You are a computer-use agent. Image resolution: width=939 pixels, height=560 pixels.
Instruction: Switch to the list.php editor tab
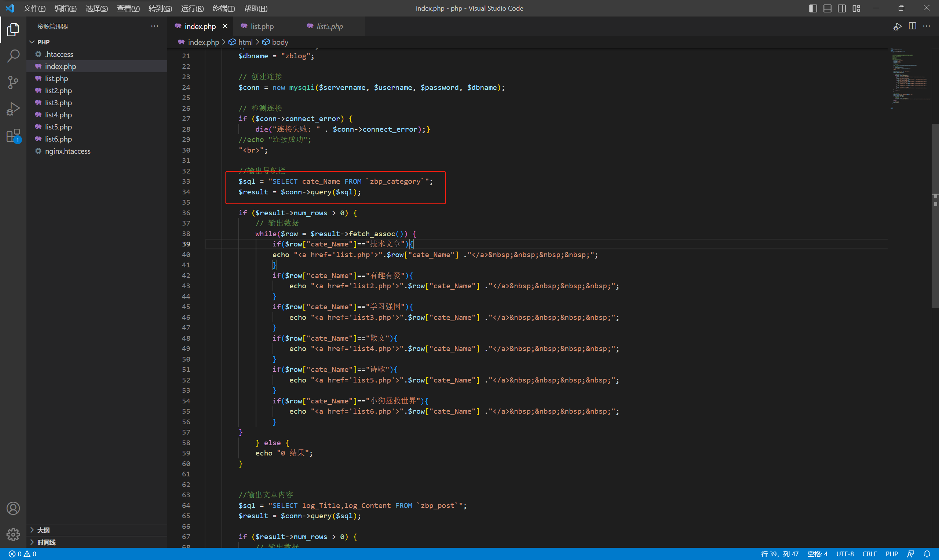(x=262, y=26)
